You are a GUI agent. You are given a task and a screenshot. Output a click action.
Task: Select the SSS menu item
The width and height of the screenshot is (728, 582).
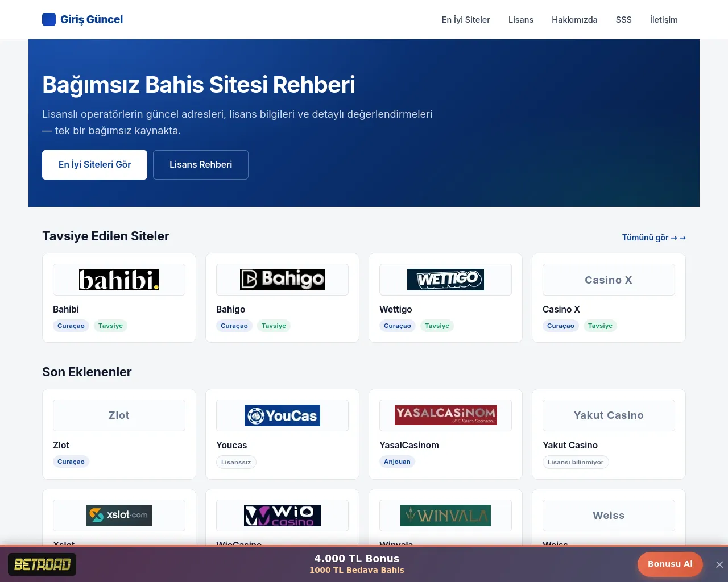[x=624, y=20]
